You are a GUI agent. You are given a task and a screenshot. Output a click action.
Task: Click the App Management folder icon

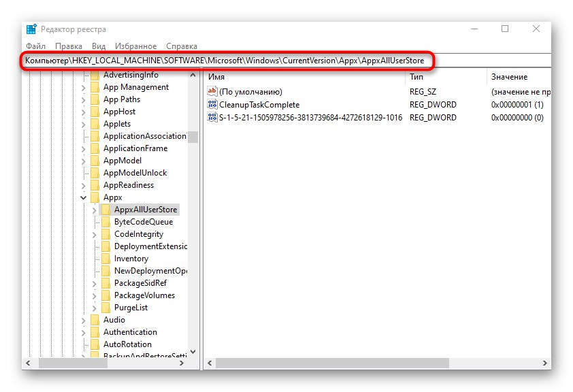95,87
